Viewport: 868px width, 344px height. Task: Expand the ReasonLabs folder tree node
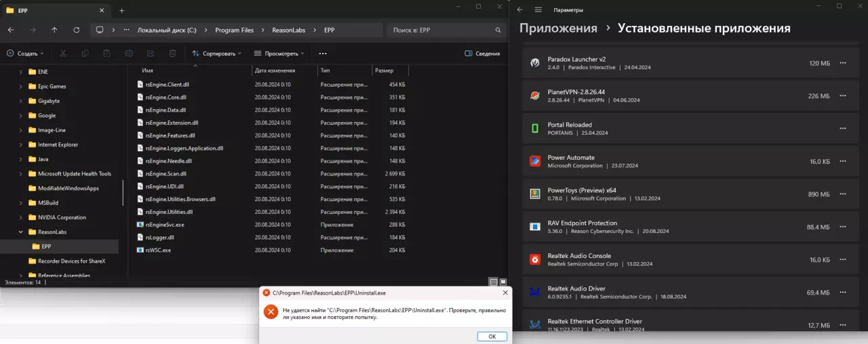(21, 232)
